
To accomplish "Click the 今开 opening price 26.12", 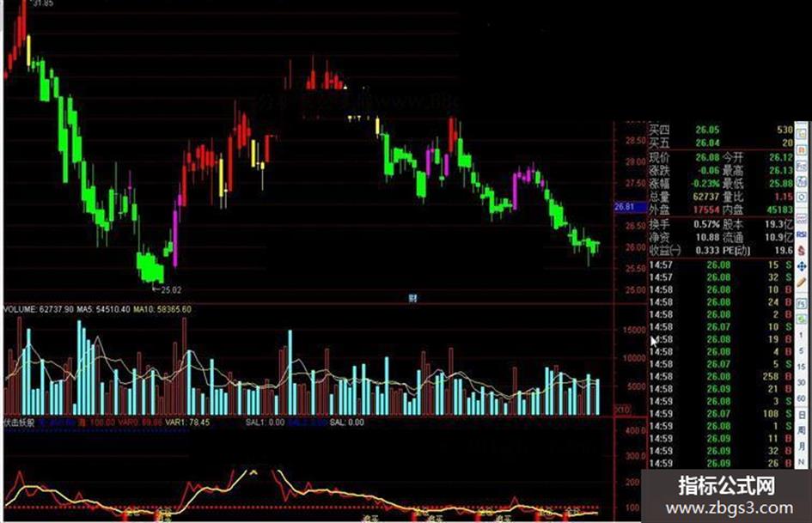I will [781, 157].
